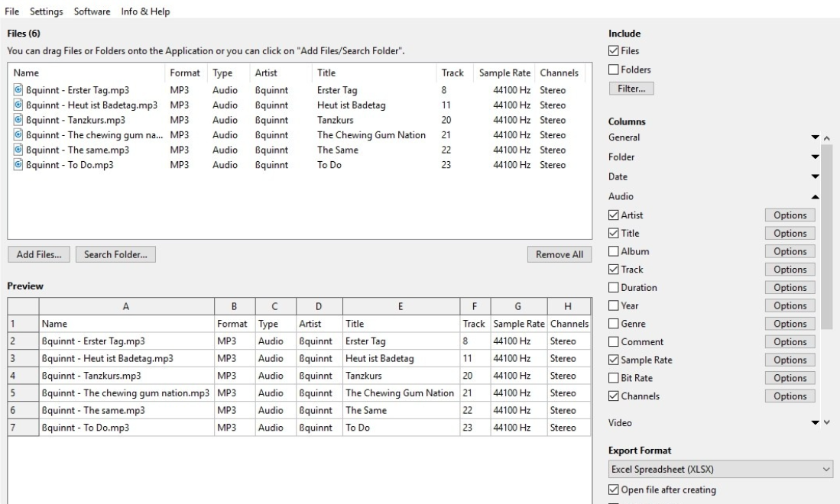The height and width of the screenshot is (504, 840).
Task: Enable the Bit Rate column checkbox
Action: 614,378
